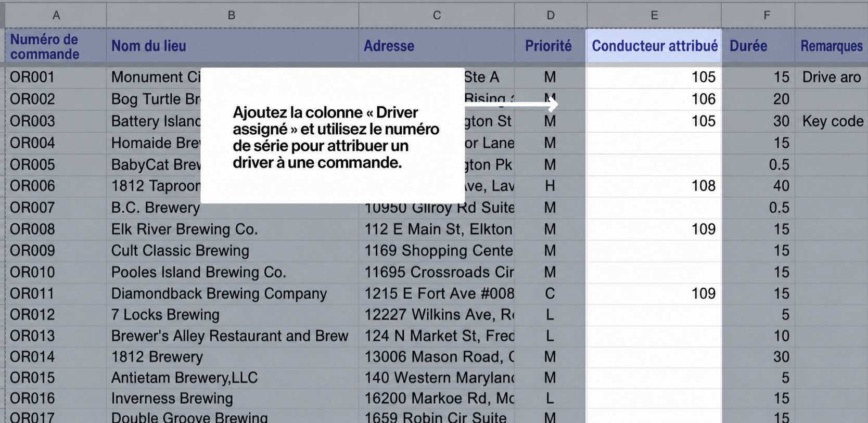868x423 pixels.
Task: Click priority "C" in row OR011
Action: point(550,293)
